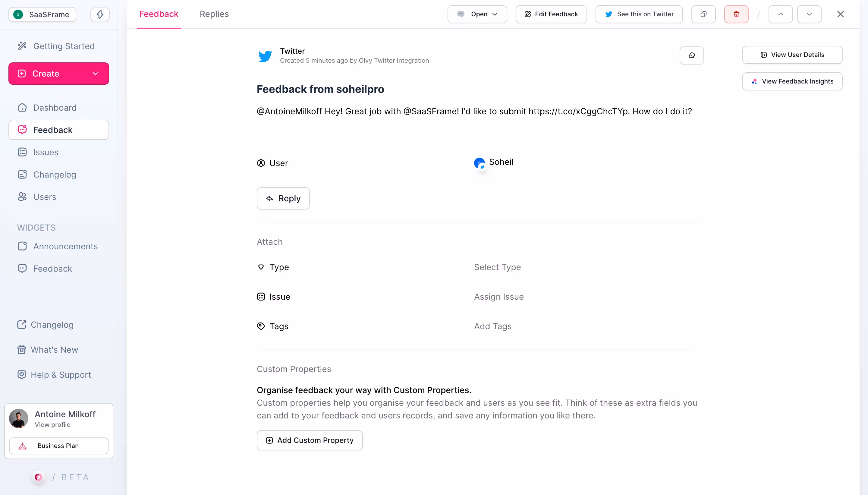Click View Feedback Insights
This screenshot has width=868, height=495.
(792, 81)
